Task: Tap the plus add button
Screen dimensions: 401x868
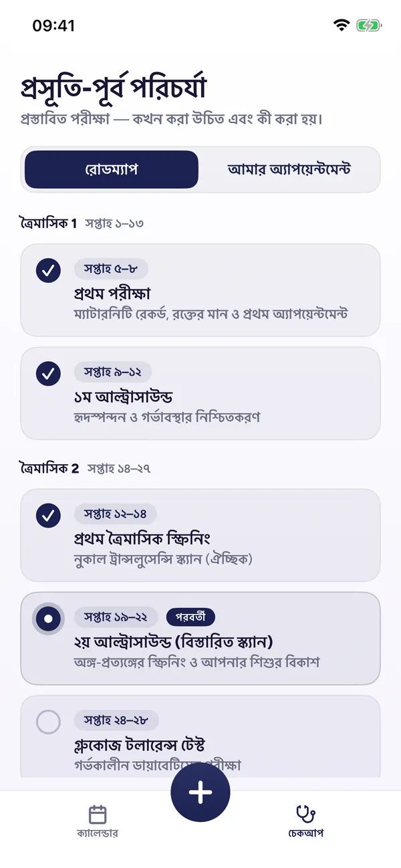Action: point(200,792)
